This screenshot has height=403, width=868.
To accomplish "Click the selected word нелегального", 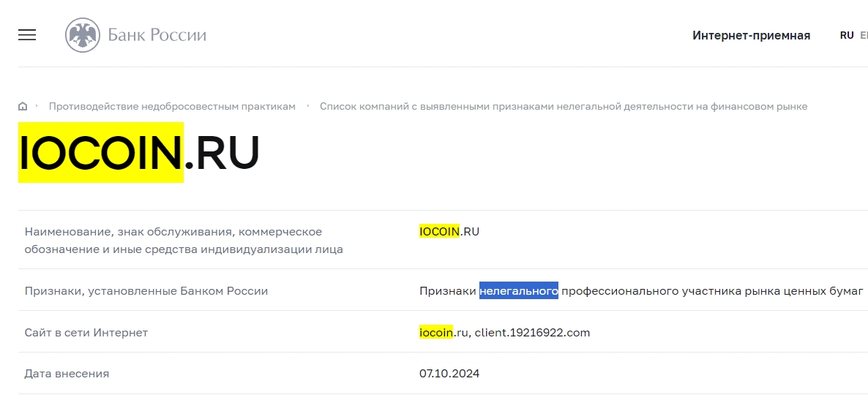I will 519,290.
